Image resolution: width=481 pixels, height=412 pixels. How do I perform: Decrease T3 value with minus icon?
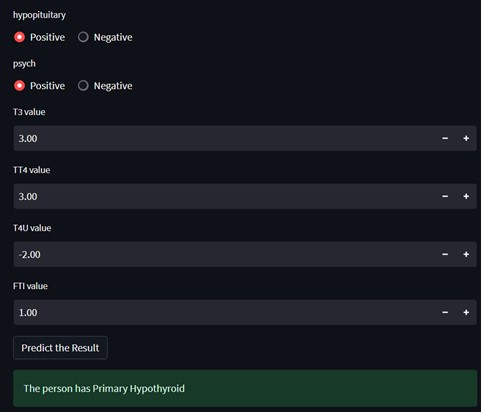[x=445, y=138]
